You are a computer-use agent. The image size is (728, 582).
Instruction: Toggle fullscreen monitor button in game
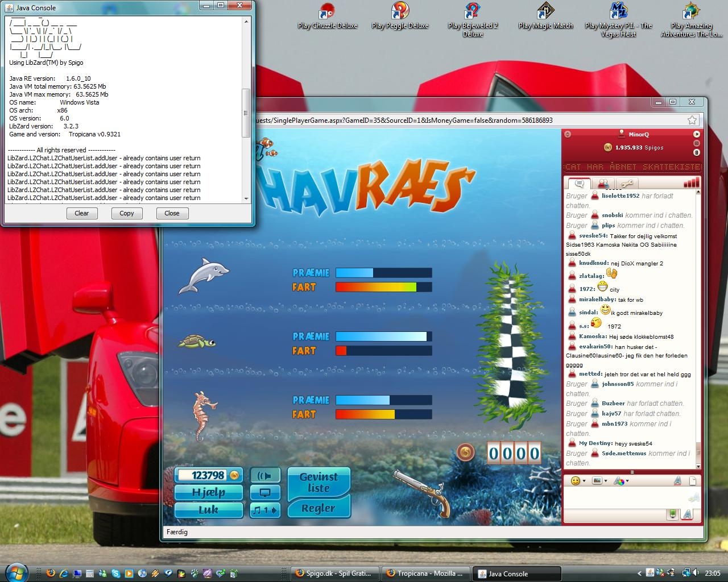(x=265, y=493)
